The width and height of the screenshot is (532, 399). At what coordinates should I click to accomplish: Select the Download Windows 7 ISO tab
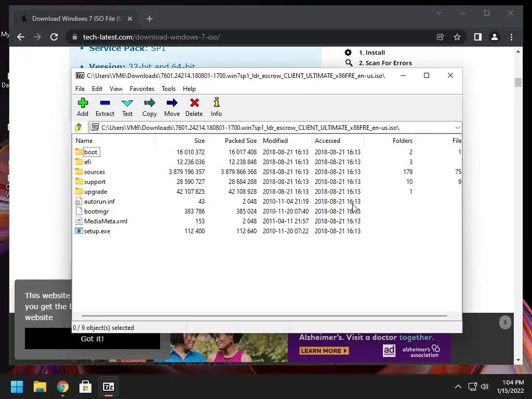tap(76, 19)
